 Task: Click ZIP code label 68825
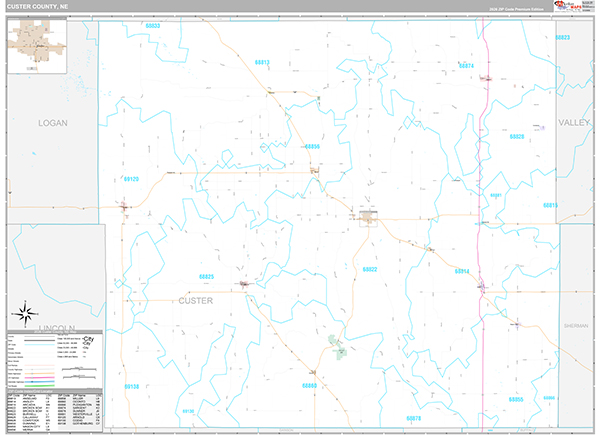(206, 277)
